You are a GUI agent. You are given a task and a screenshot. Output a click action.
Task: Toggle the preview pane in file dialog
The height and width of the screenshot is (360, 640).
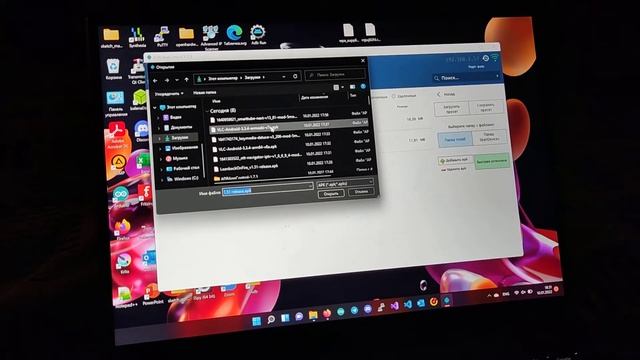pos(352,87)
